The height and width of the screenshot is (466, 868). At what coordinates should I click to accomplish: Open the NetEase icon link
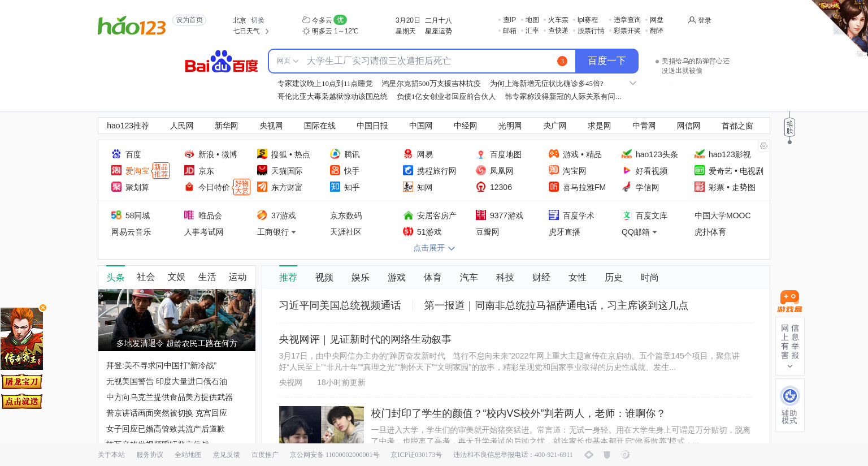pyautogui.click(x=408, y=154)
